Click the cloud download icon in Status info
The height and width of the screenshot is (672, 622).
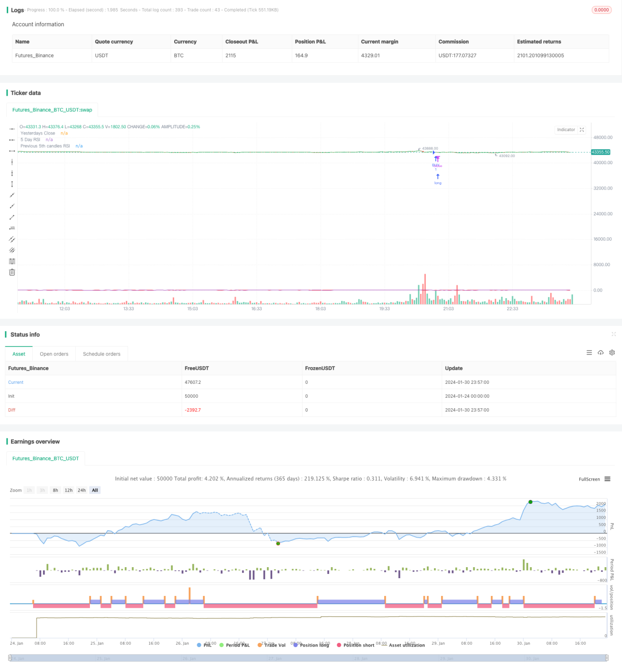click(600, 352)
